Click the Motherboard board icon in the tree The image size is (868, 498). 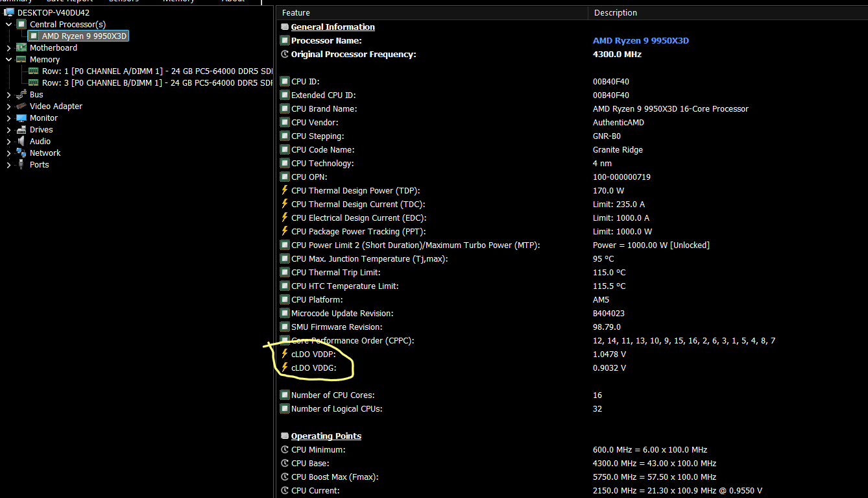click(21, 47)
